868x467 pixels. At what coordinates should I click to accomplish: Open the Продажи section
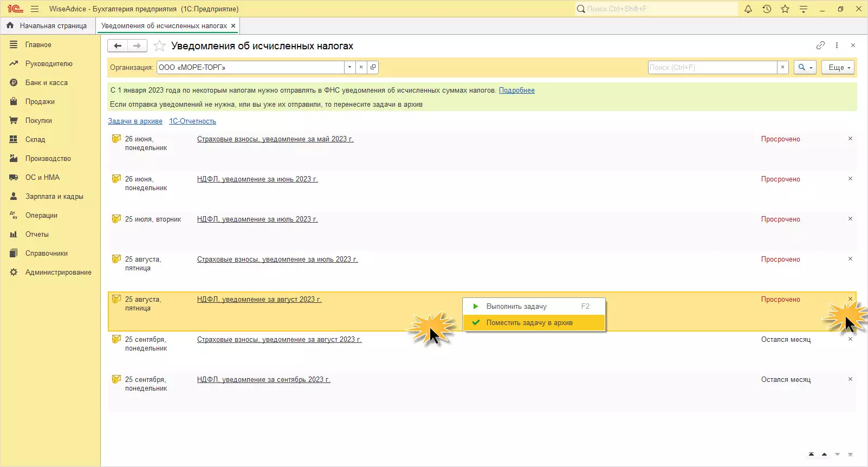[x=40, y=102]
